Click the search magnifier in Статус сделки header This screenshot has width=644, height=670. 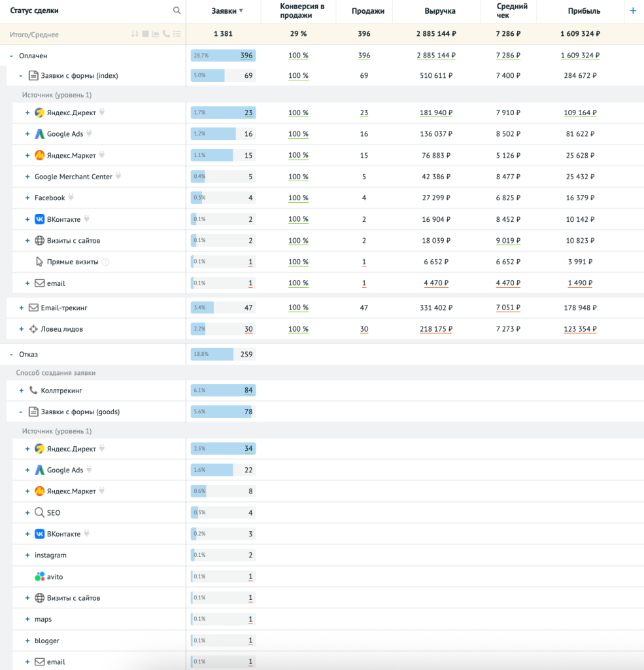(177, 10)
